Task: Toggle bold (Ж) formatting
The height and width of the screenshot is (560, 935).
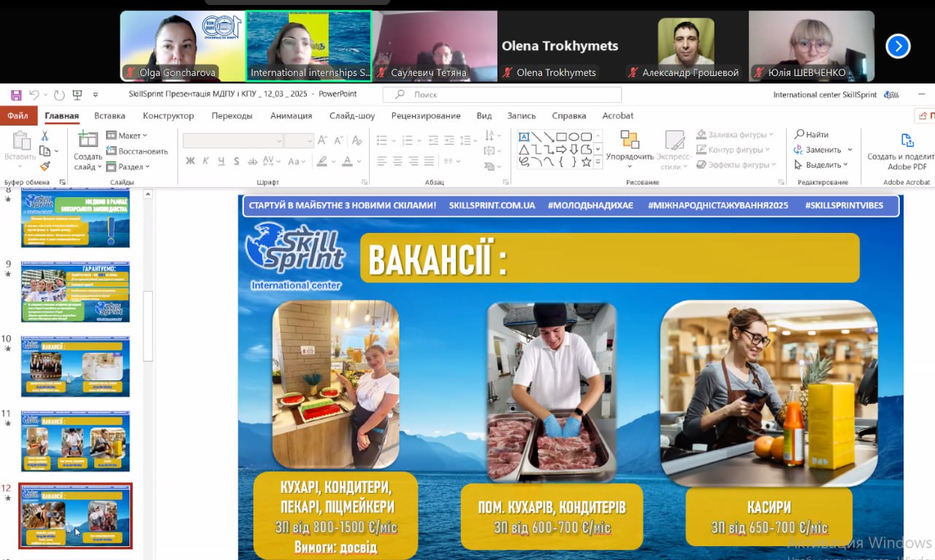Action: click(x=190, y=161)
